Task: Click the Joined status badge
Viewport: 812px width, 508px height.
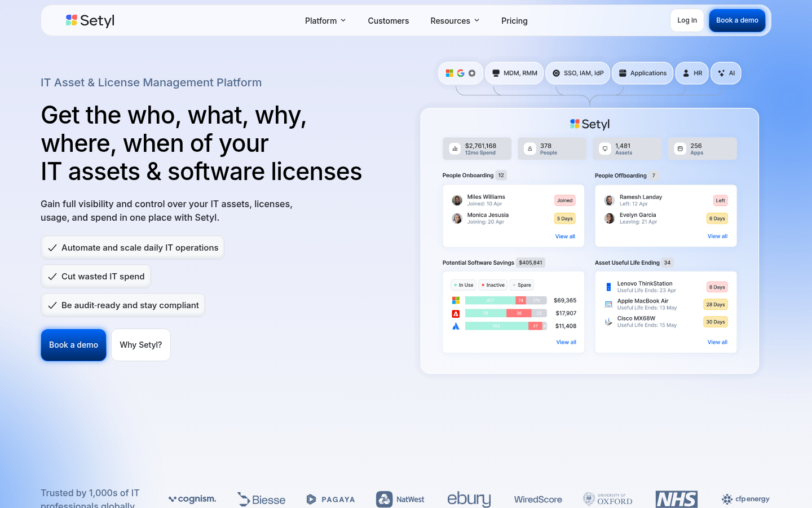Action: (564, 200)
